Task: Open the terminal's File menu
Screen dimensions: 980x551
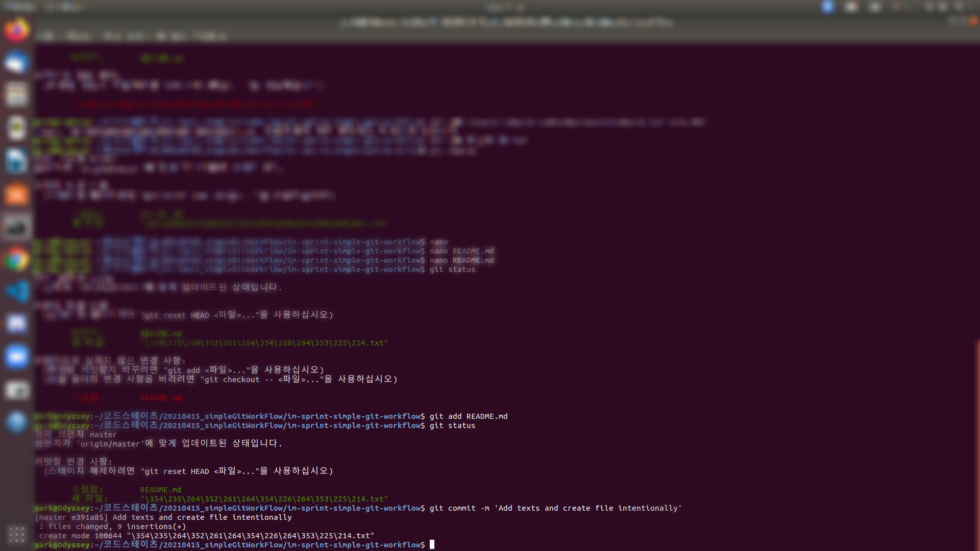Action: (46, 36)
